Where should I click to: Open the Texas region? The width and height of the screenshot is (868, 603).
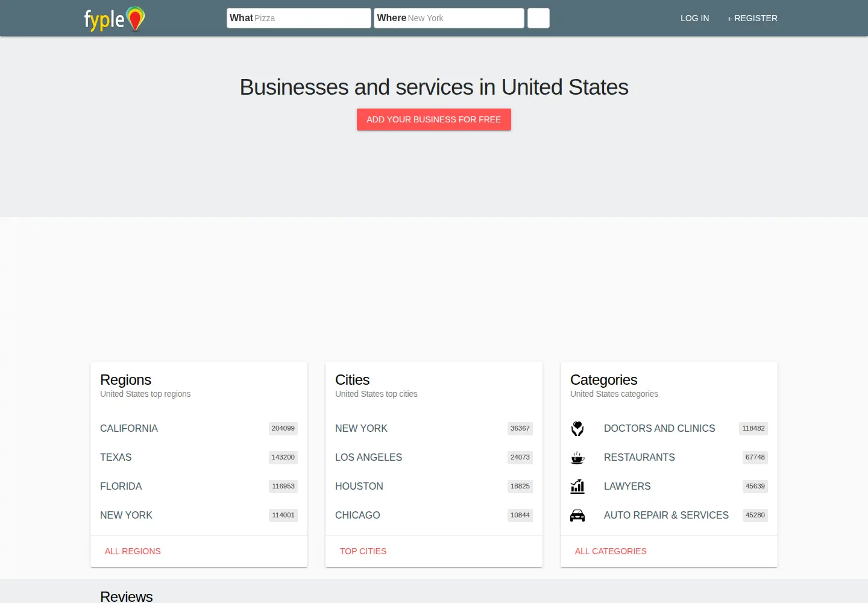(116, 457)
